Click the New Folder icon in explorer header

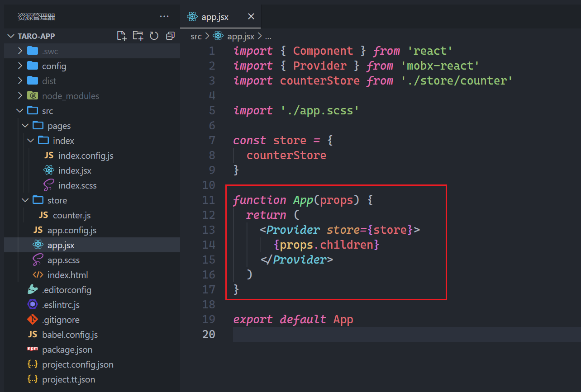click(x=138, y=36)
